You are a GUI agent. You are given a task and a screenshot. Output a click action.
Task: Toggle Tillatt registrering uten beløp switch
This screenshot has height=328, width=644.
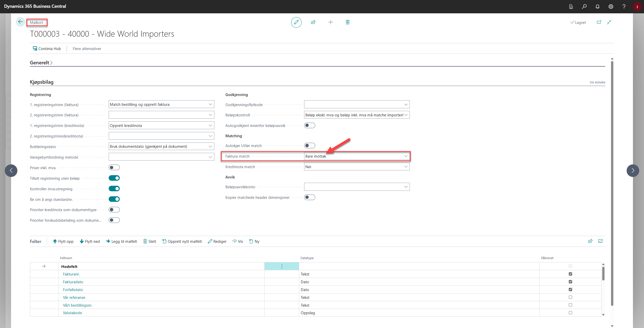pos(114,178)
